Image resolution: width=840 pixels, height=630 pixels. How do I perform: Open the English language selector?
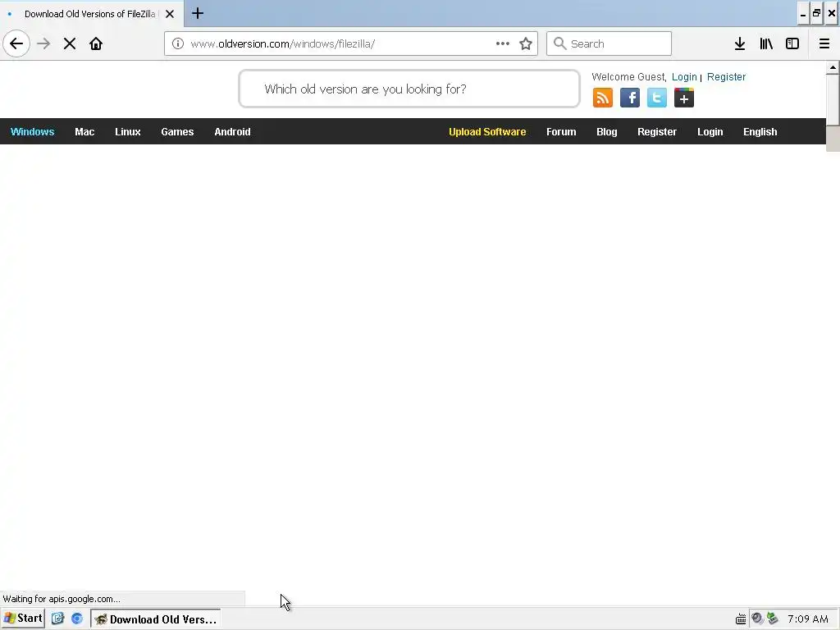[x=760, y=132]
